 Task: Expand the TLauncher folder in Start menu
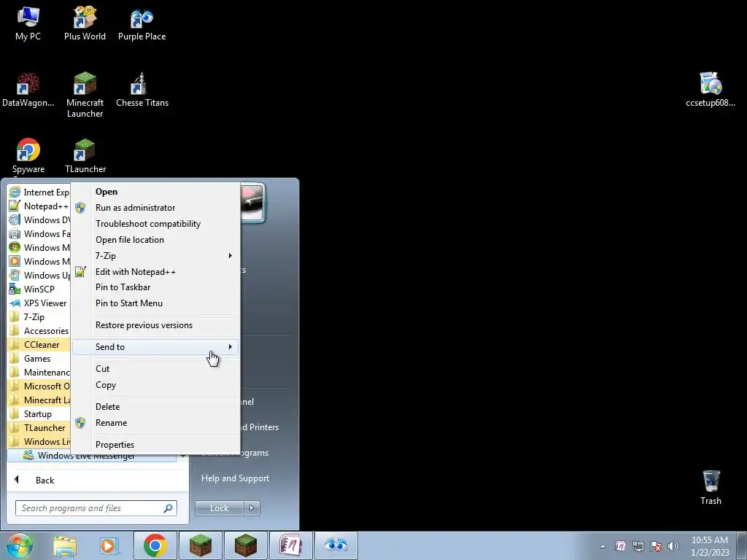tap(39, 427)
